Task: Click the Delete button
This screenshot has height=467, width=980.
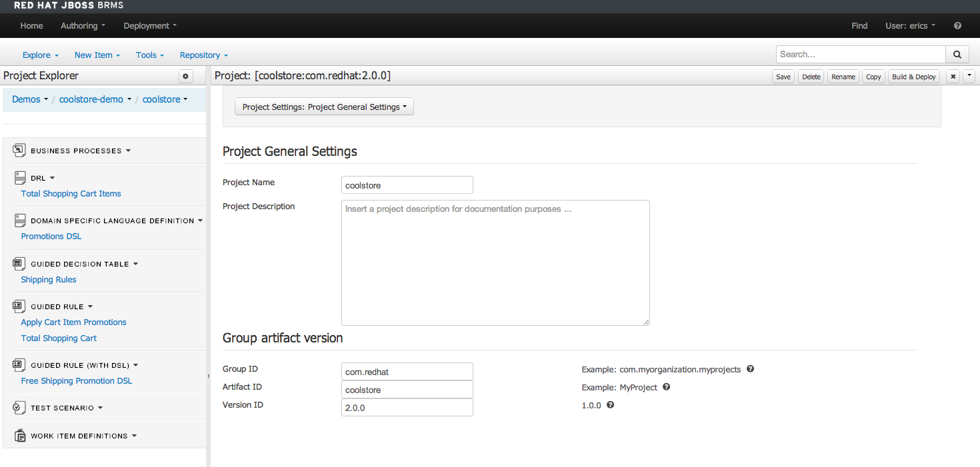Action: (x=811, y=77)
